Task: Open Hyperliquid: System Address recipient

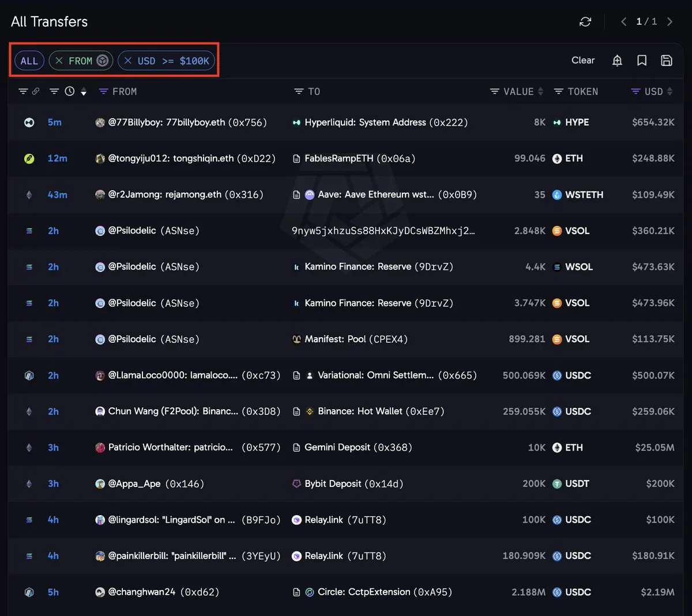Action: (x=380, y=122)
